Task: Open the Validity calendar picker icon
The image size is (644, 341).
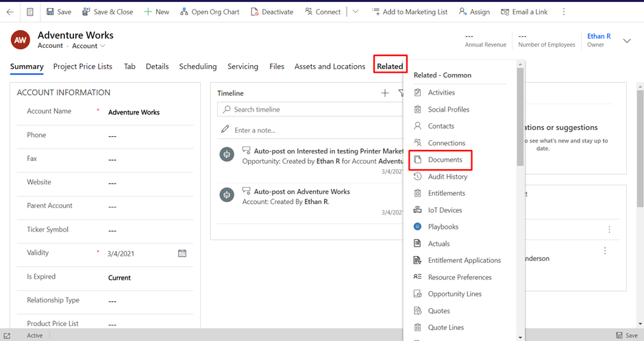Action: [182, 253]
